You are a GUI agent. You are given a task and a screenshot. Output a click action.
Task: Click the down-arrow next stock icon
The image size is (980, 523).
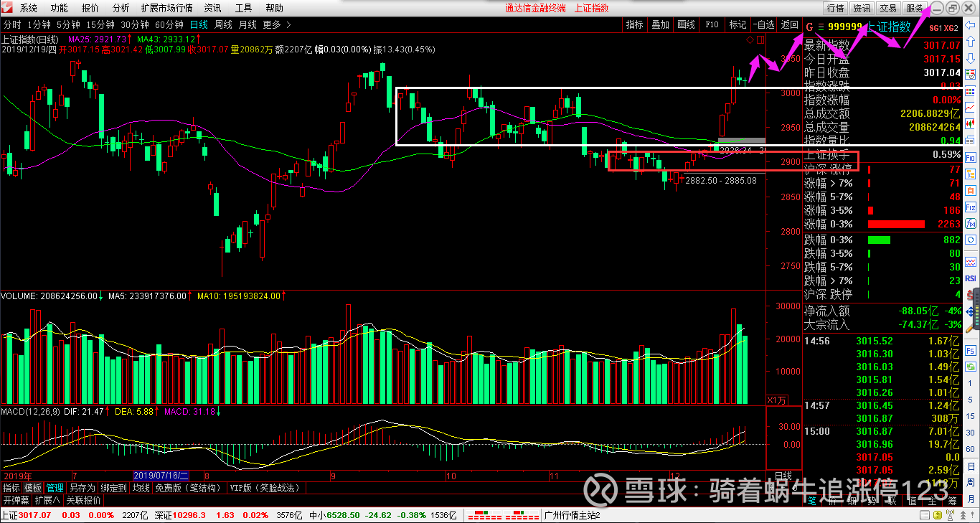pyautogui.click(x=971, y=58)
